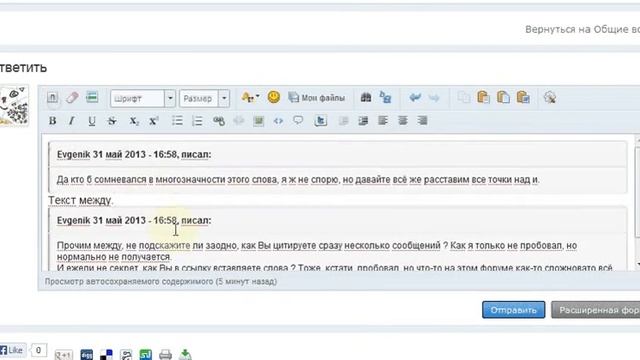
Task: Click the quote speech bubble icon
Action: click(298, 120)
